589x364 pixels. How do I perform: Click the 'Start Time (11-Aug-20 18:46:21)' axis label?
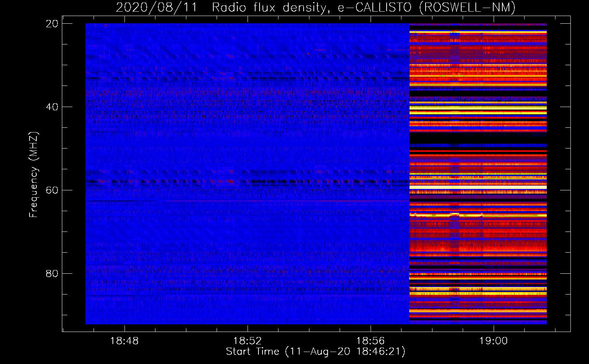(316, 352)
